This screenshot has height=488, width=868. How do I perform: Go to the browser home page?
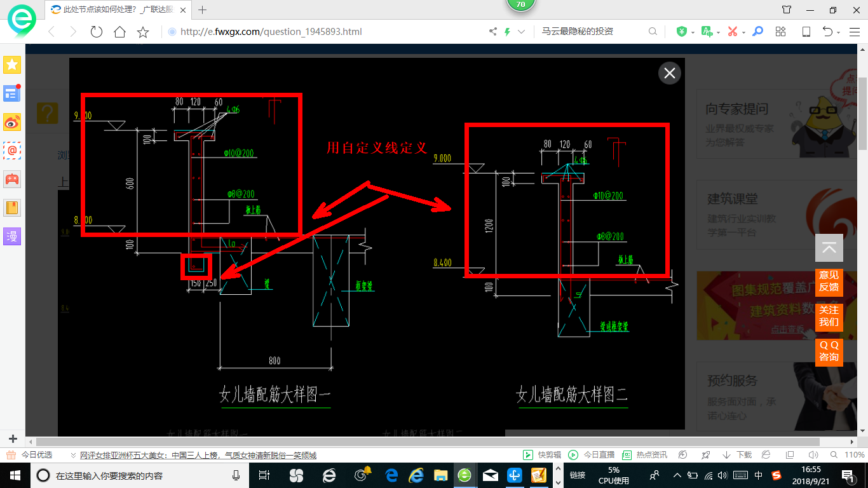[x=119, y=32]
